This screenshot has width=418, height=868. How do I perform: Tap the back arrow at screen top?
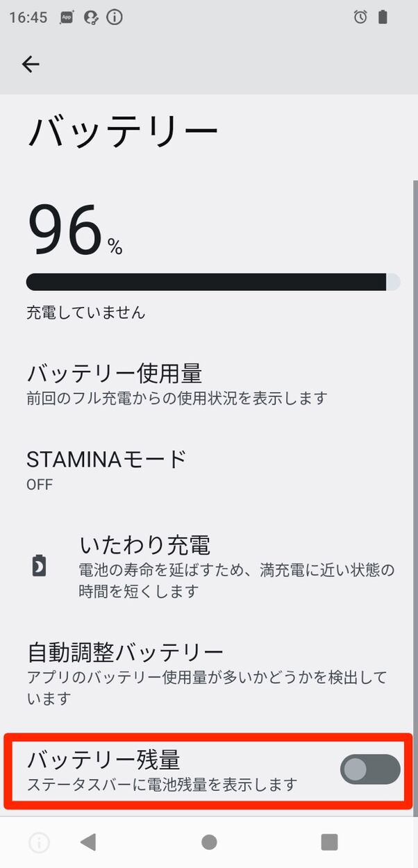pyautogui.click(x=31, y=64)
